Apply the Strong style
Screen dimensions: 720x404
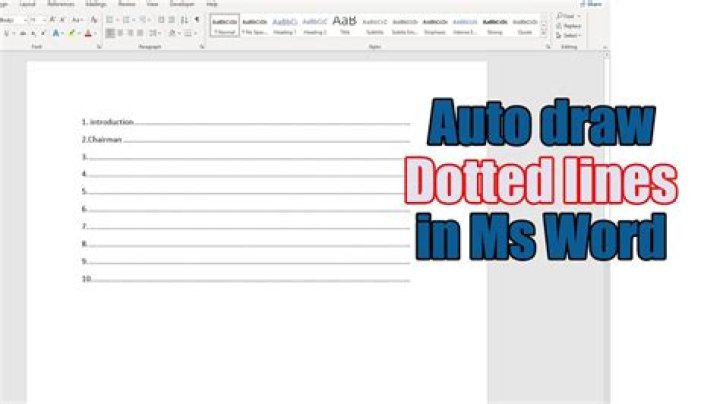(495, 26)
